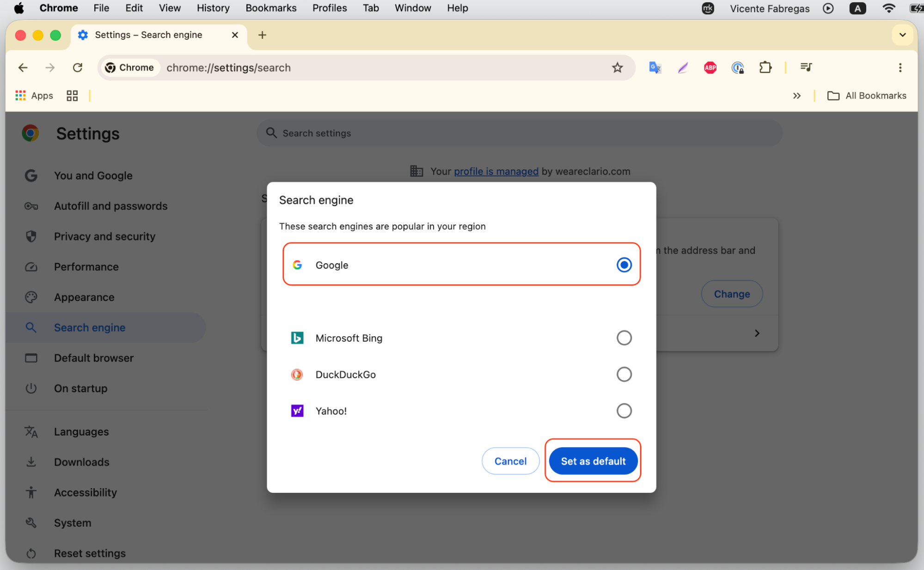Open the File menu
The width and height of the screenshot is (924, 570).
tap(101, 8)
